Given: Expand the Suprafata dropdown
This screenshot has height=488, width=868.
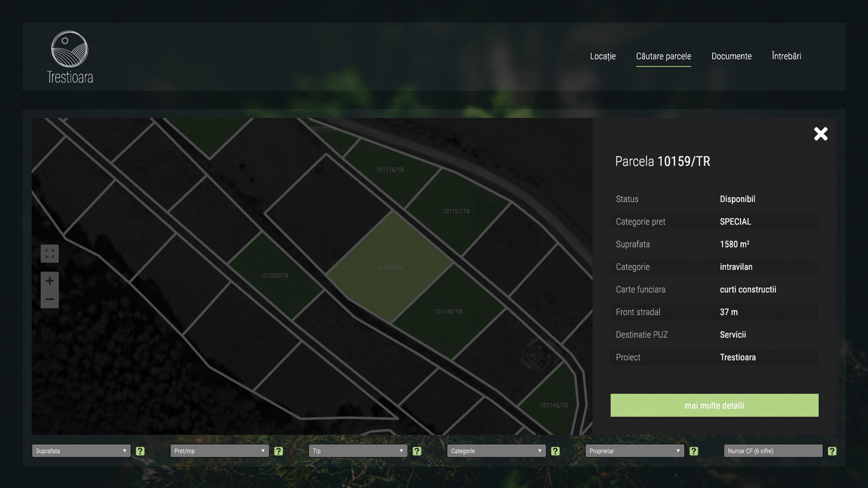Looking at the screenshot, I should point(81,451).
